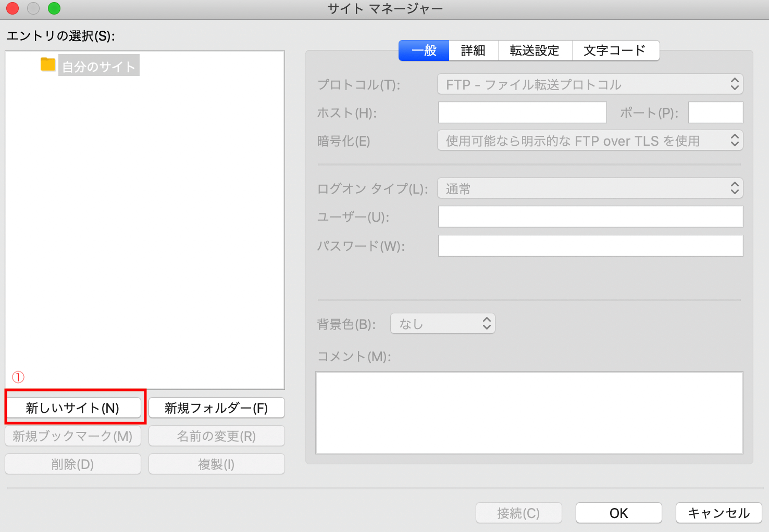Focus the ホスト input field
Image resolution: width=769 pixels, height=532 pixels.
click(523, 112)
